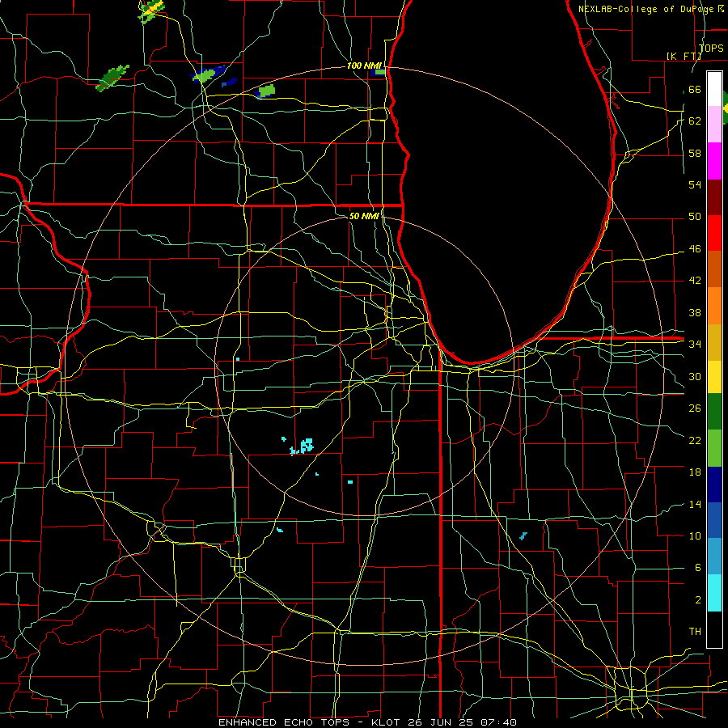This screenshot has width=728, height=728.
Task: Click the 62 legend value
Action: coord(695,121)
